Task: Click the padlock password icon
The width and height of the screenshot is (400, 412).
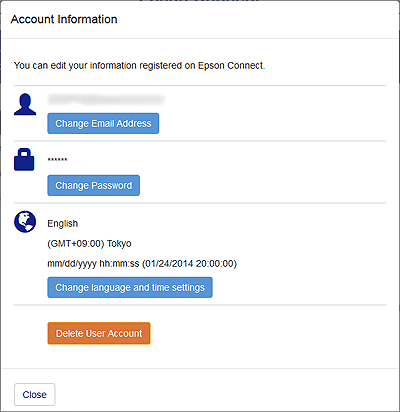Action: click(24, 159)
